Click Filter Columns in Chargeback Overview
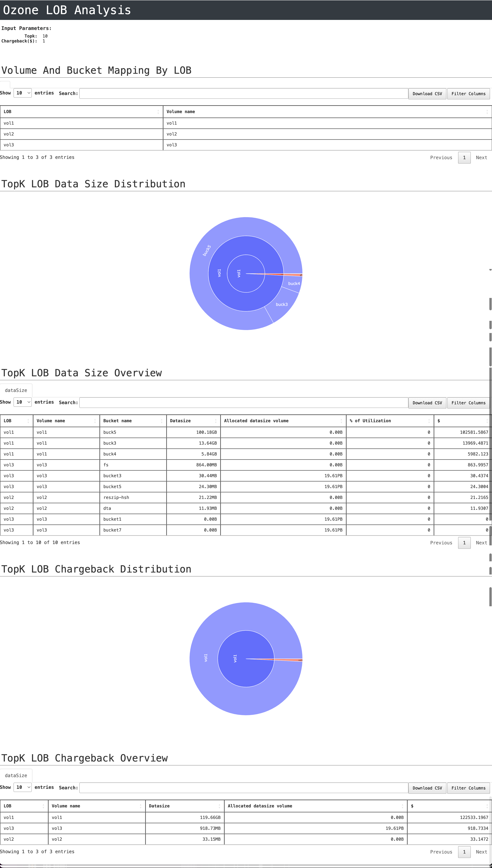 click(468, 788)
